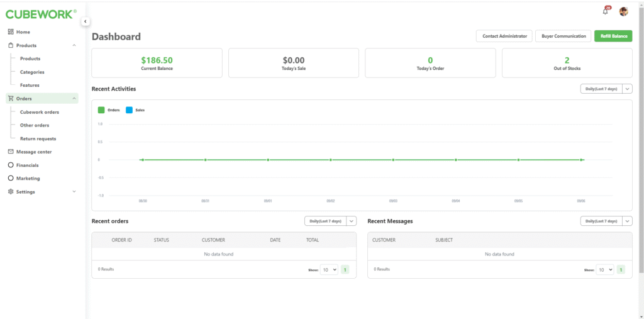
Task: Open Recent orders show-count dropdown
Action: pyautogui.click(x=329, y=269)
